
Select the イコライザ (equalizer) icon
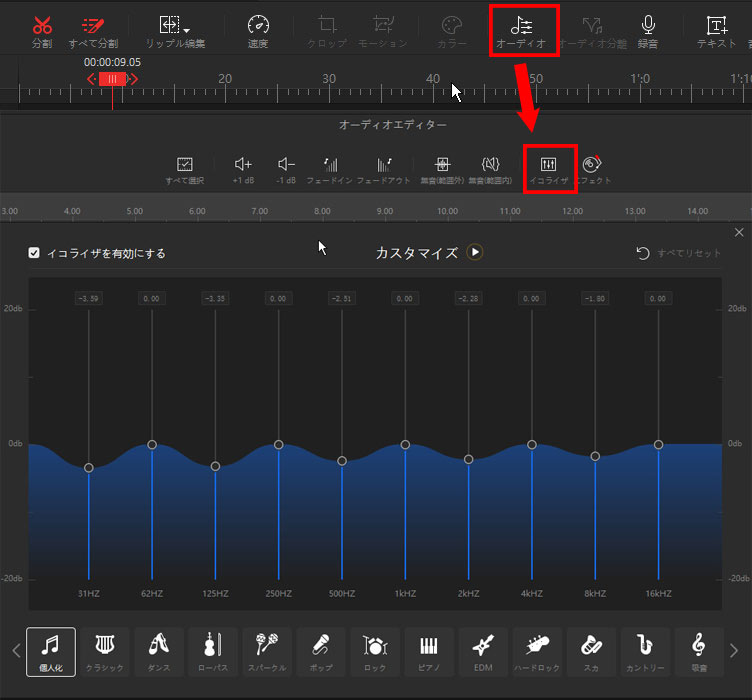pos(548,168)
